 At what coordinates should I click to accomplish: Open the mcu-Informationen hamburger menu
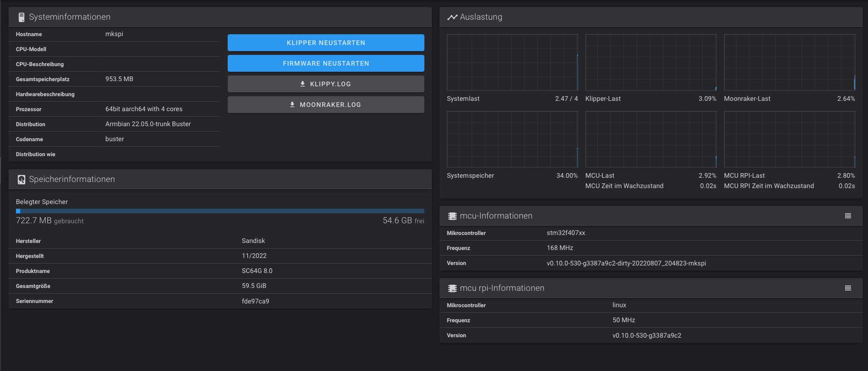point(848,216)
